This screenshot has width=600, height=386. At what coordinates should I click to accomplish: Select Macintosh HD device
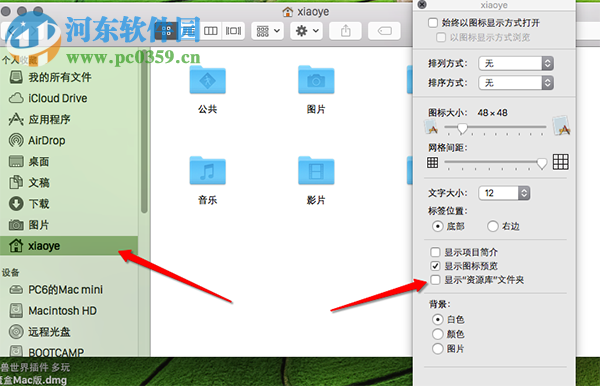tap(69, 311)
